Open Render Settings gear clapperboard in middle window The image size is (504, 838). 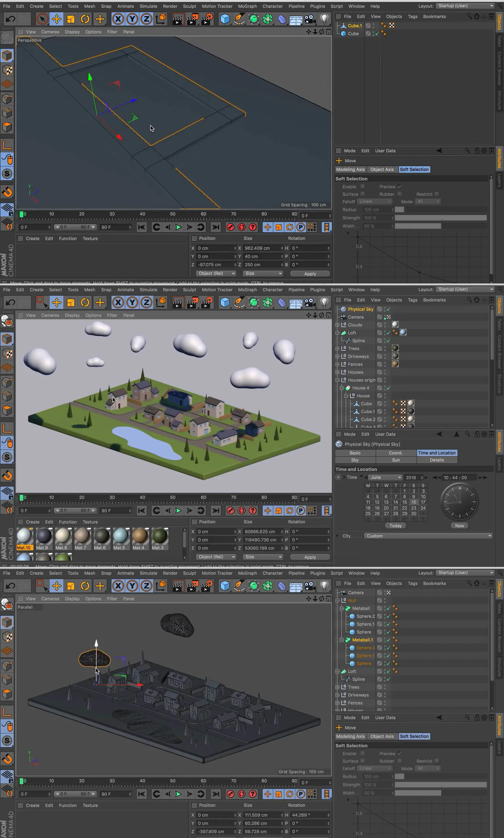click(207, 303)
